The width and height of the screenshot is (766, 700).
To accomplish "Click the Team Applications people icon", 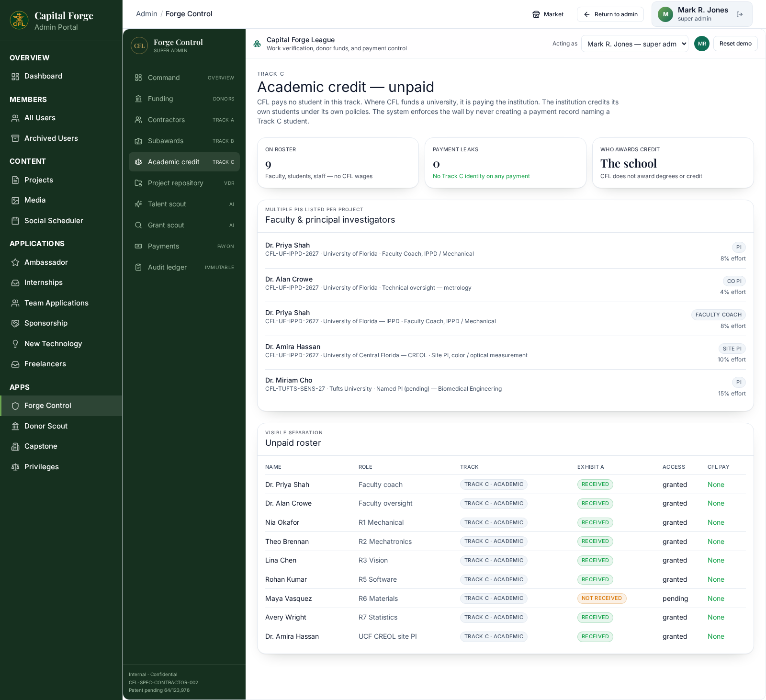I will tap(15, 303).
